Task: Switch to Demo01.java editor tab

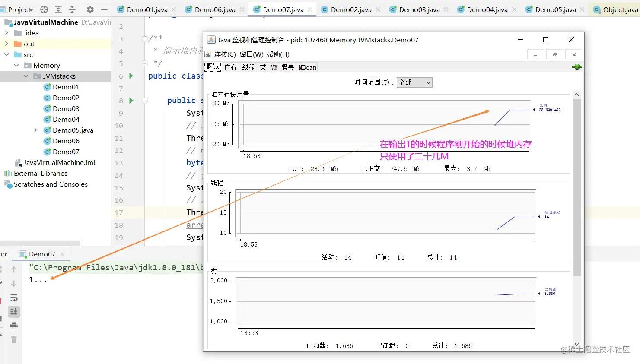Action: 147,9
